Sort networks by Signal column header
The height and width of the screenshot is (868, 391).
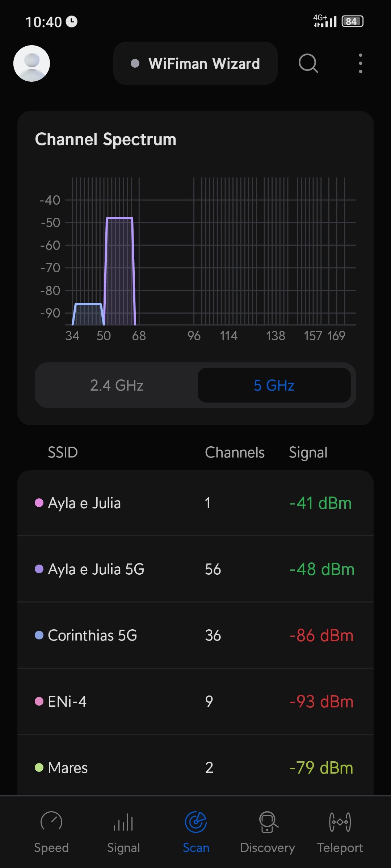[308, 452]
